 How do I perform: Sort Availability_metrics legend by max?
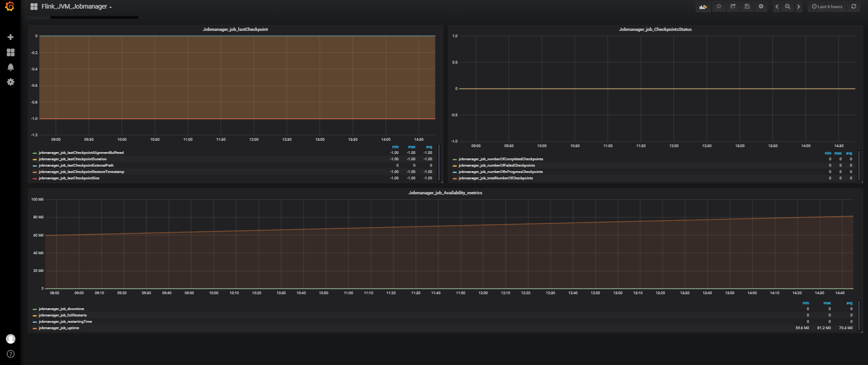[x=827, y=303]
